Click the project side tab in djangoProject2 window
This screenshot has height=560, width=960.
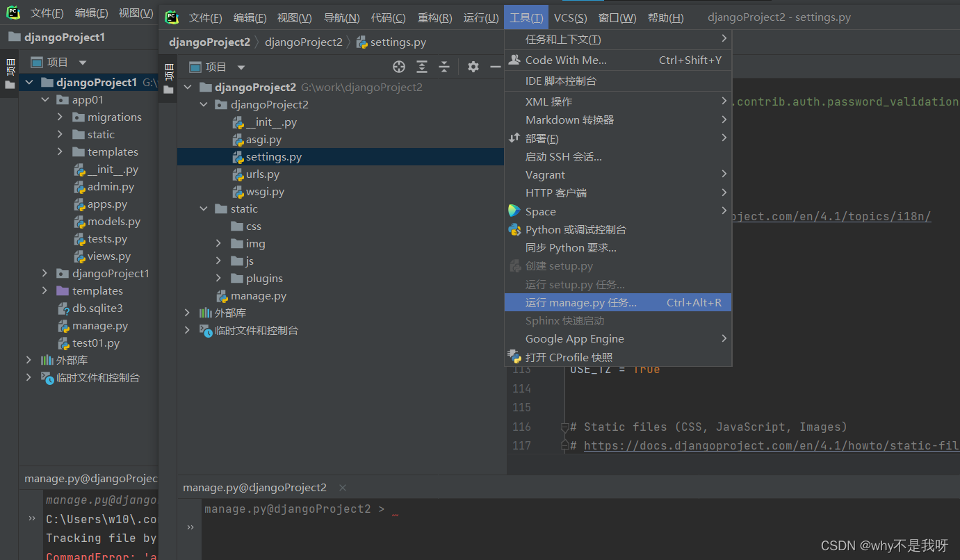pyautogui.click(x=168, y=79)
